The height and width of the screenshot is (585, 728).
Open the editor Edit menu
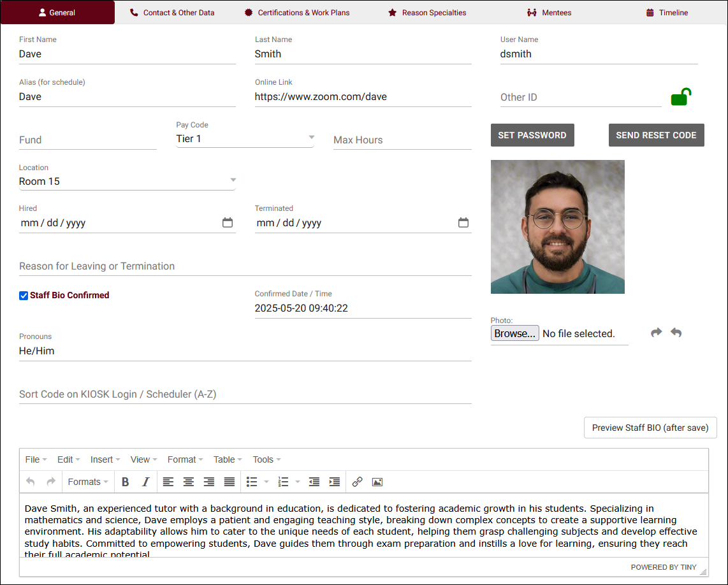pyautogui.click(x=69, y=459)
